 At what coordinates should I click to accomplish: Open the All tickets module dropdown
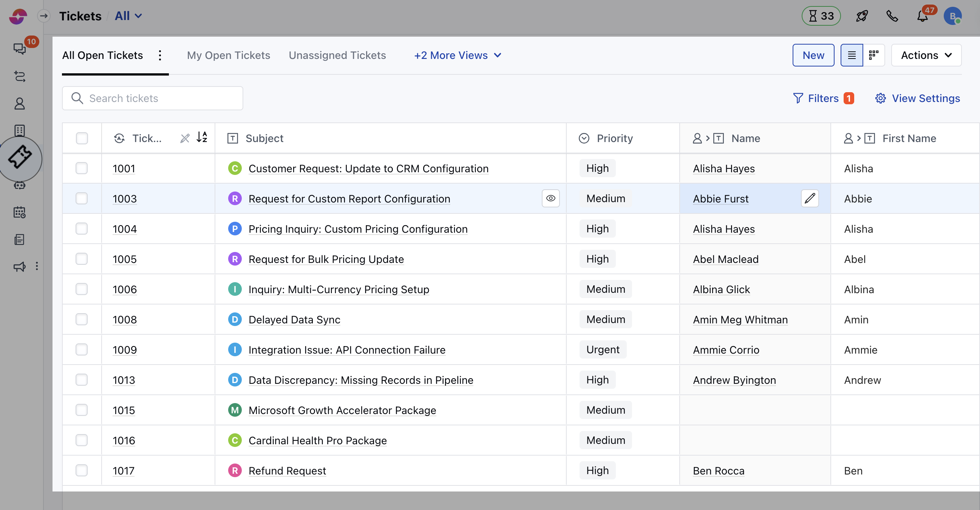128,16
